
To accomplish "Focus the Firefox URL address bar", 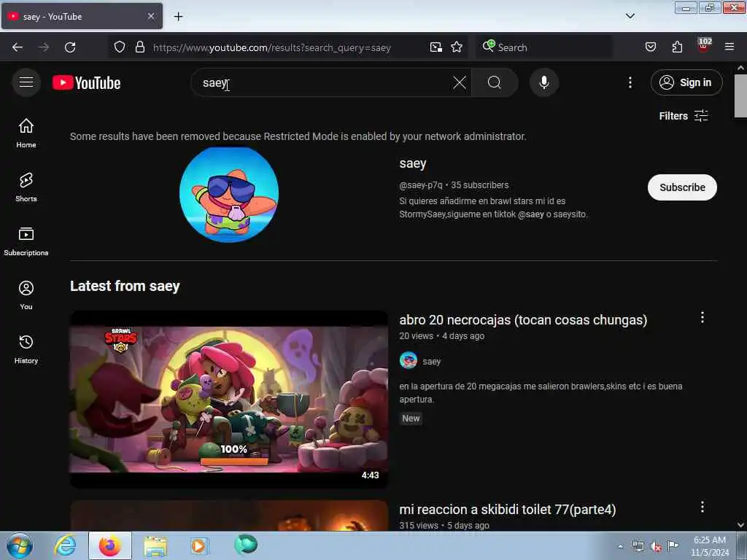I will (271, 47).
